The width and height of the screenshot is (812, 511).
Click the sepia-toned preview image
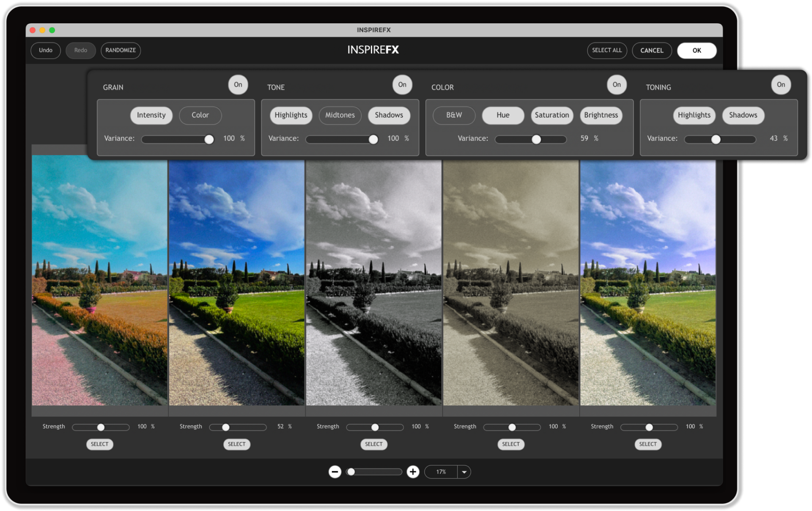pyautogui.click(x=511, y=283)
